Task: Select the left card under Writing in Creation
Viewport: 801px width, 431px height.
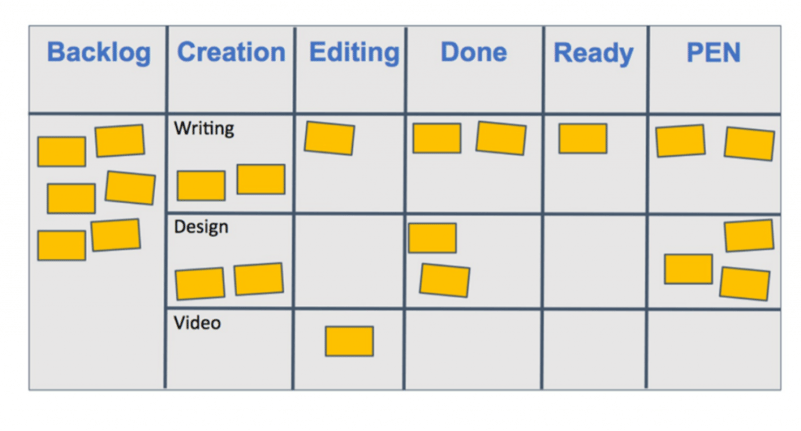Action: [201, 186]
